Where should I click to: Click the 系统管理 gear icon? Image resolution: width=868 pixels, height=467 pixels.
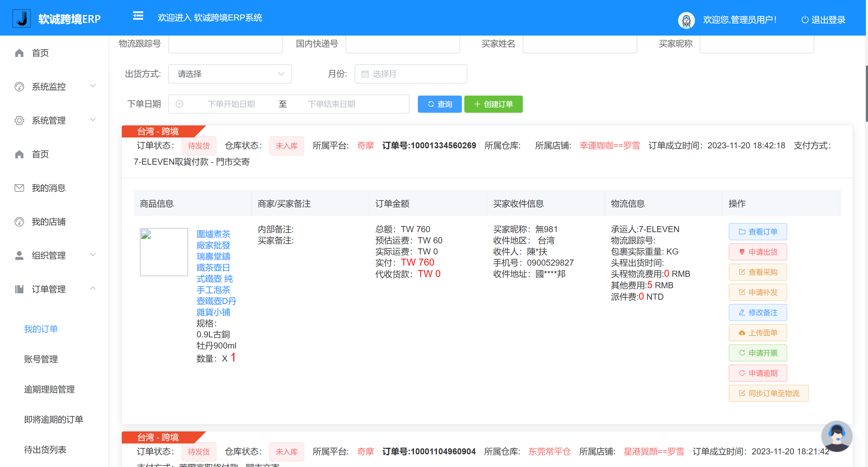click(19, 120)
